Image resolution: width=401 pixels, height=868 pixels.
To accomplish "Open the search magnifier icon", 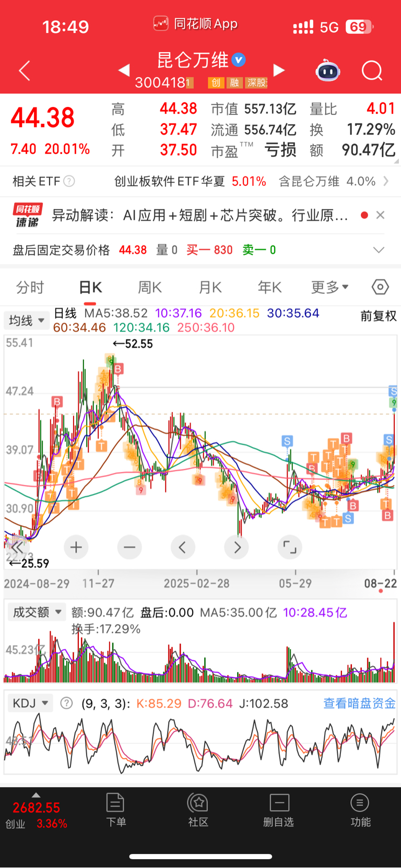I will coord(372,70).
